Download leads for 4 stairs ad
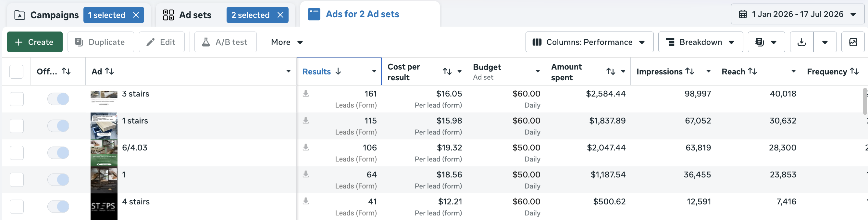868x220 pixels. point(306,201)
